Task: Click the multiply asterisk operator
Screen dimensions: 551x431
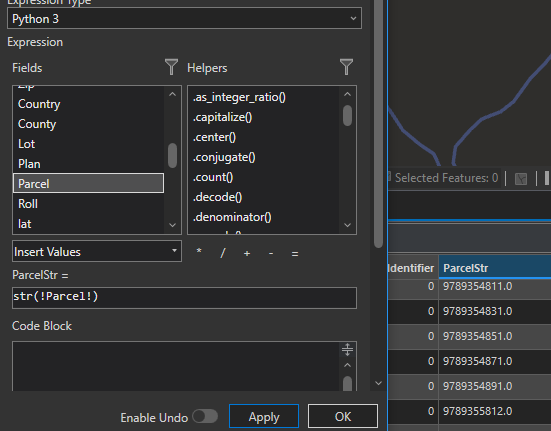Action: (199, 252)
